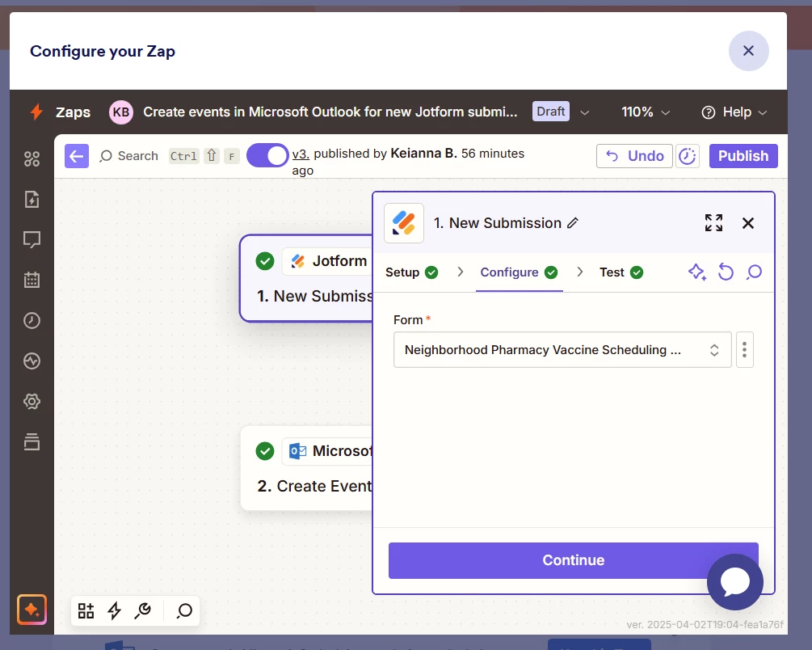Switch to the Test tab
Viewport: 812px width, 650px height.
(x=621, y=272)
